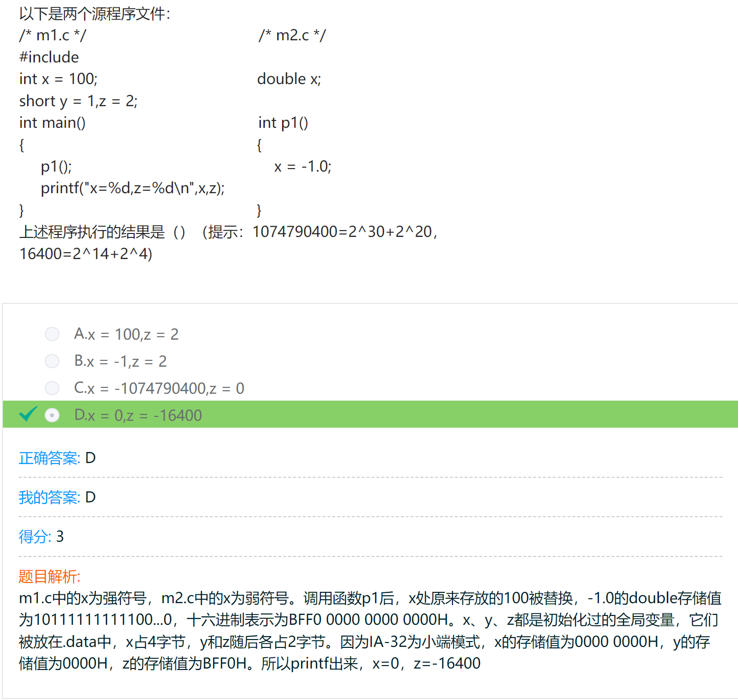Click the '以下是两个源程序文件:' heading
738x700 pixels.
[95, 14]
